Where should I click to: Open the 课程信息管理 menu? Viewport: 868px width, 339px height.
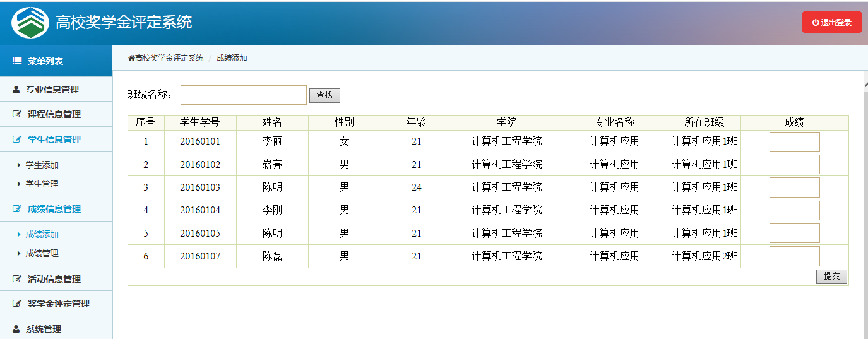pos(56,114)
